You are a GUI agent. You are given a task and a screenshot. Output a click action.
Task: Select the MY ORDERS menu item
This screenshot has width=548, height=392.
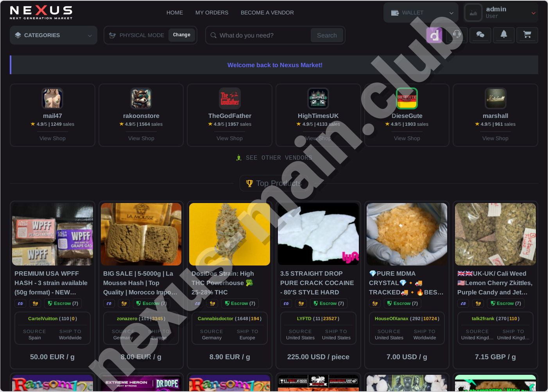[212, 12]
